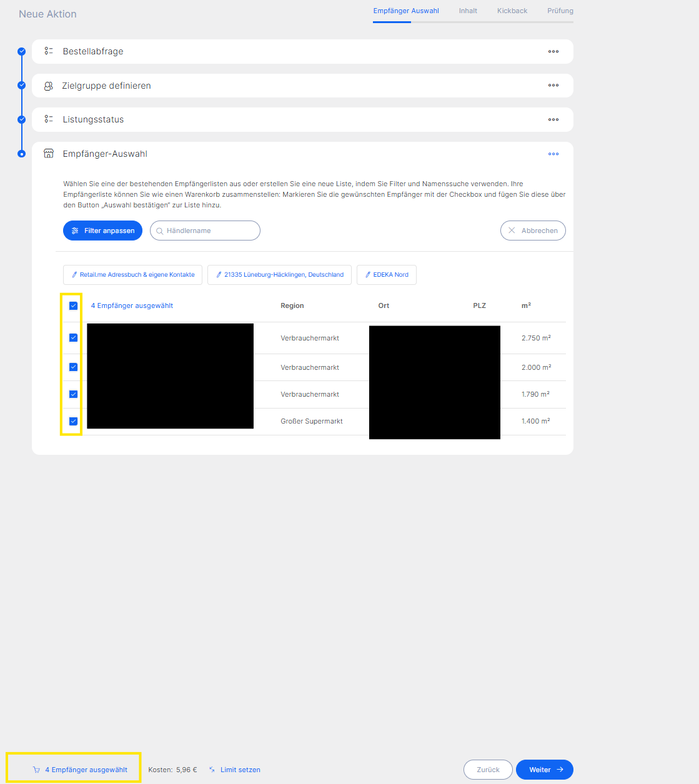Switch to the Inhalt tab
The width and height of the screenshot is (699, 784).
(x=468, y=11)
